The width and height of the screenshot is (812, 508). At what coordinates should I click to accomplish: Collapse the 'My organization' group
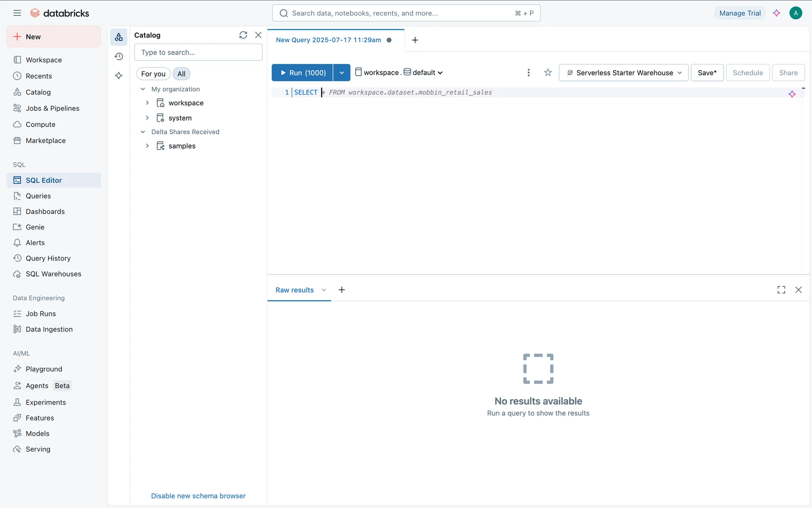click(143, 89)
